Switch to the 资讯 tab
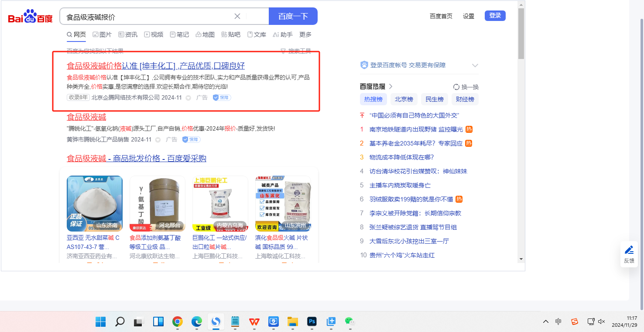644x332 pixels. point(128,35)
